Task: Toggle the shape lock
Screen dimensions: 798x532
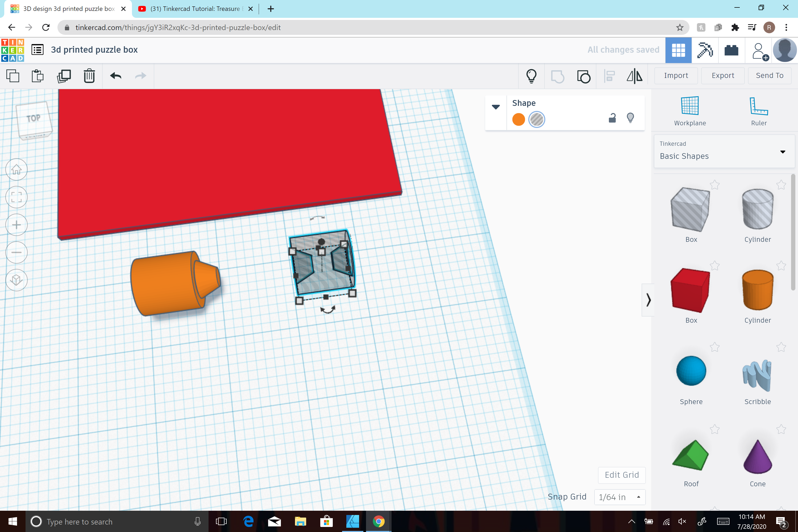Action: [x=612, y=118]
